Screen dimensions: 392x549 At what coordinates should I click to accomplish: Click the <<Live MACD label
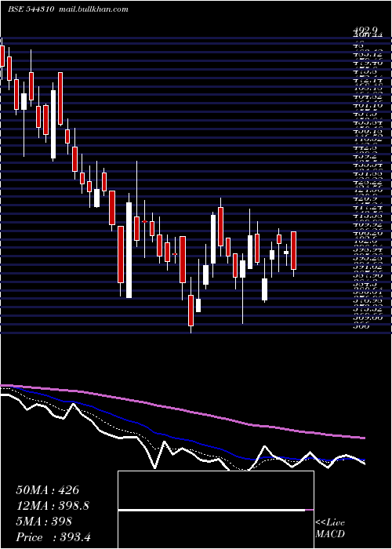[330, 529]
